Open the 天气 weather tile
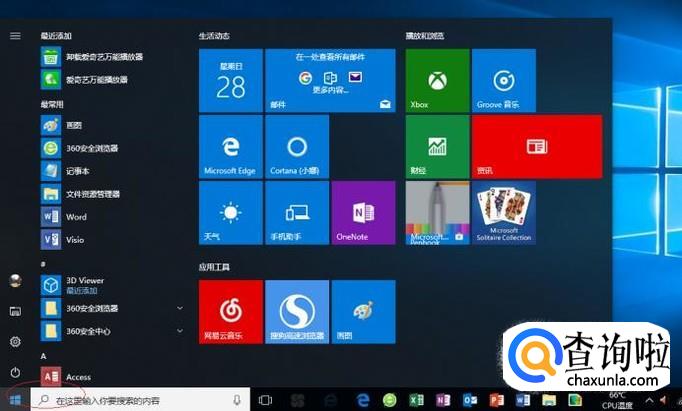This screenshot has height=411, width=682. pos(231,213)
